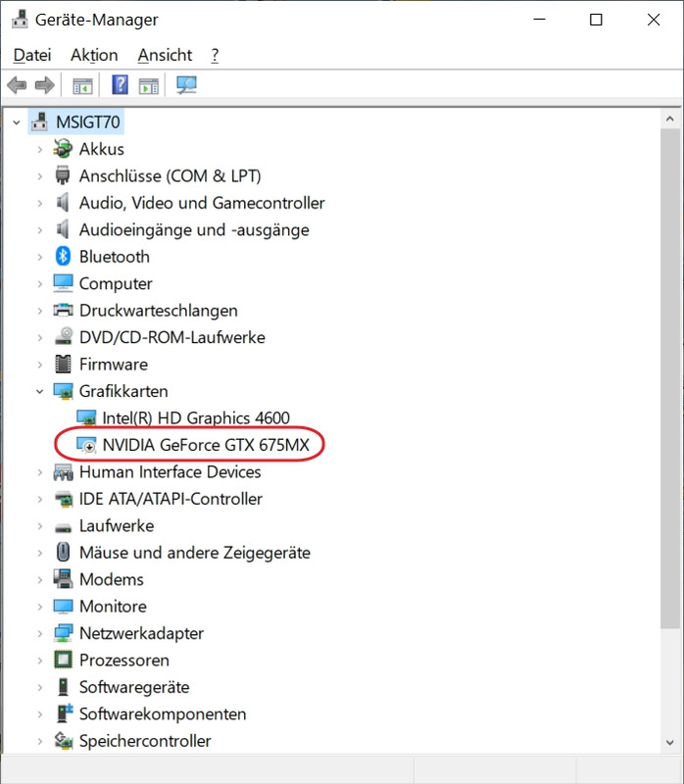
Task: Click the DVD/CD-ROM-Laufwerke disc icon
Action: point(63,337)
